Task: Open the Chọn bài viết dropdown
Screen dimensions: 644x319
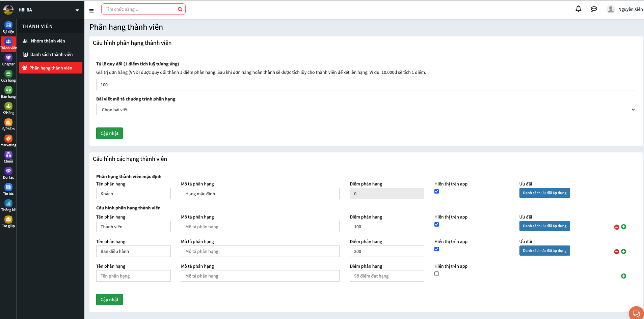Action: pos(366,110)
